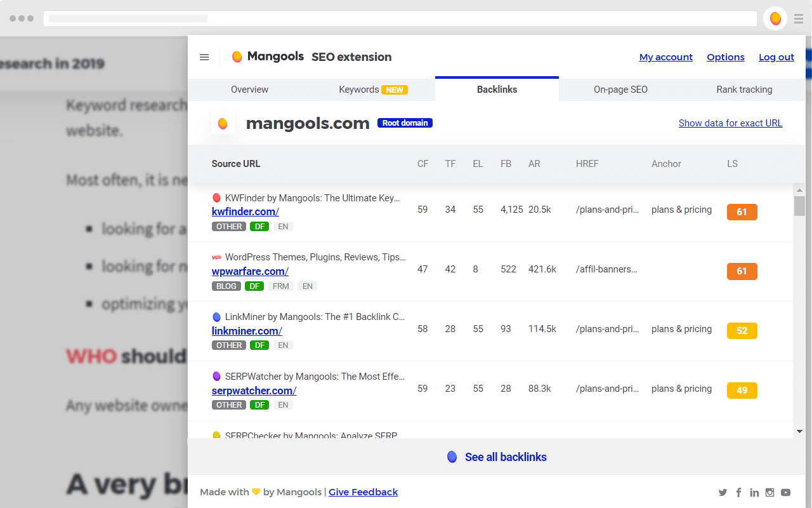The image size is (812, 508).
Task: Switch to the Rank tracking tab
Action: pos(744,90)
